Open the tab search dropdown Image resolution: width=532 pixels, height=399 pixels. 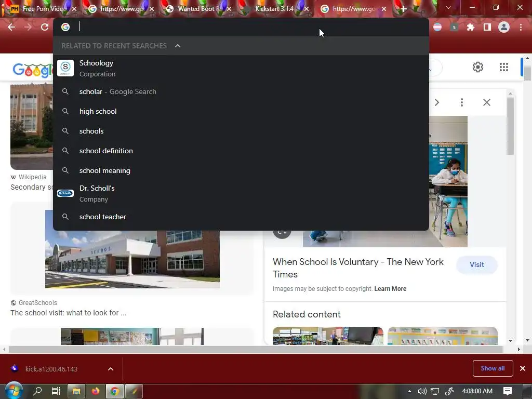[448, 7]
